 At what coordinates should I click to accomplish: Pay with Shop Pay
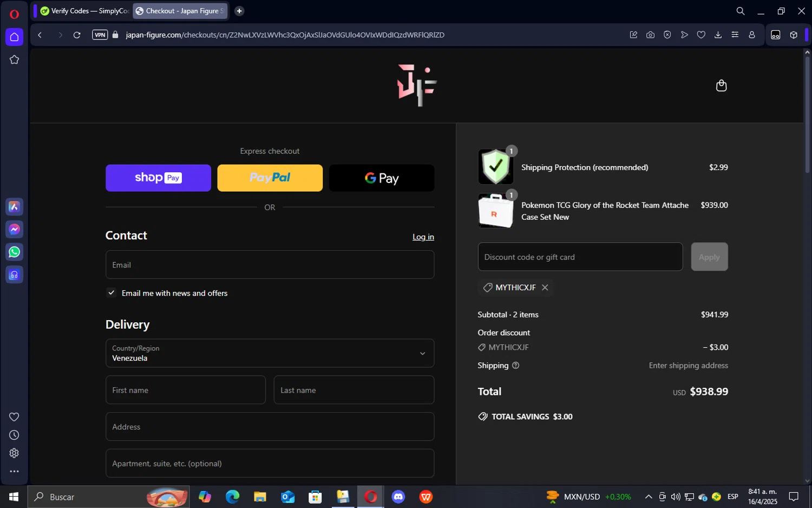coord(158,178)
